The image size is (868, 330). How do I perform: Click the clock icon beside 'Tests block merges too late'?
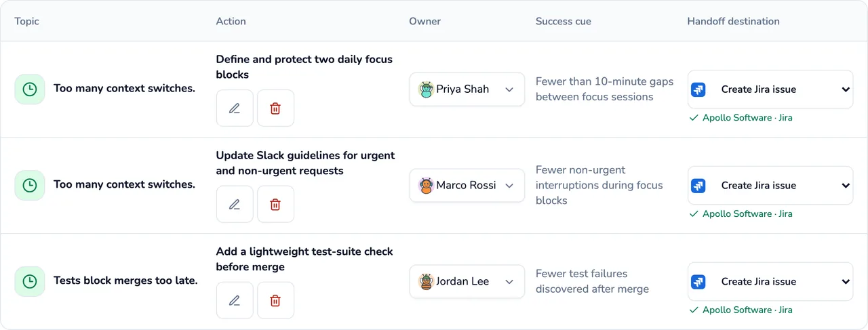(x=30, y=281)
